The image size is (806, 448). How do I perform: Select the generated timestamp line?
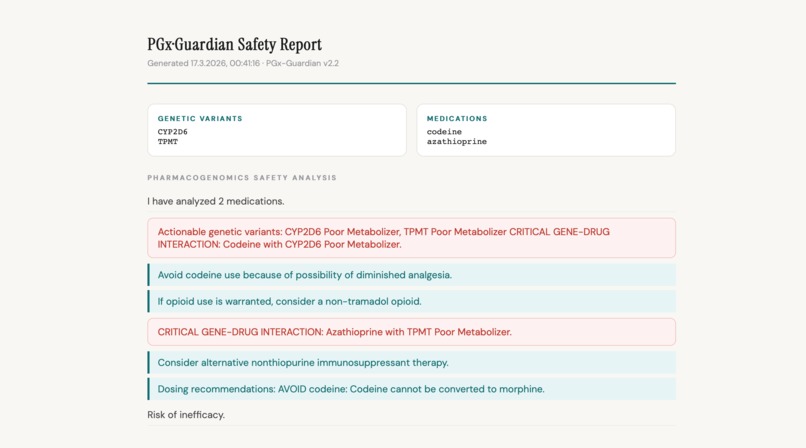click(x=243, y=63)
